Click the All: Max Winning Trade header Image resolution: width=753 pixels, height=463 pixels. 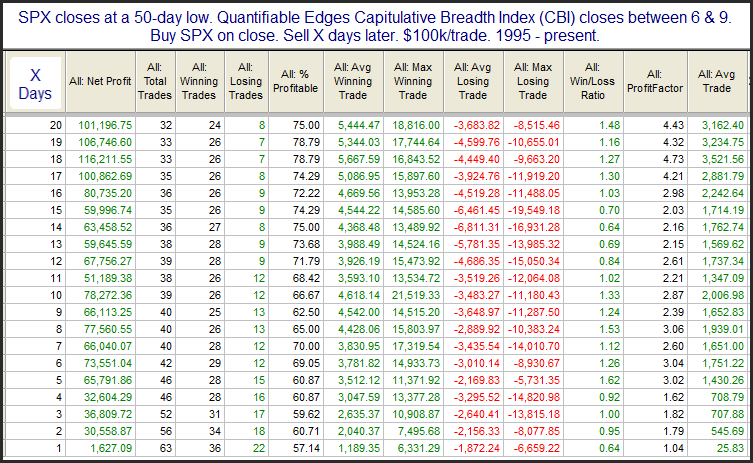[x=413, y=82]
